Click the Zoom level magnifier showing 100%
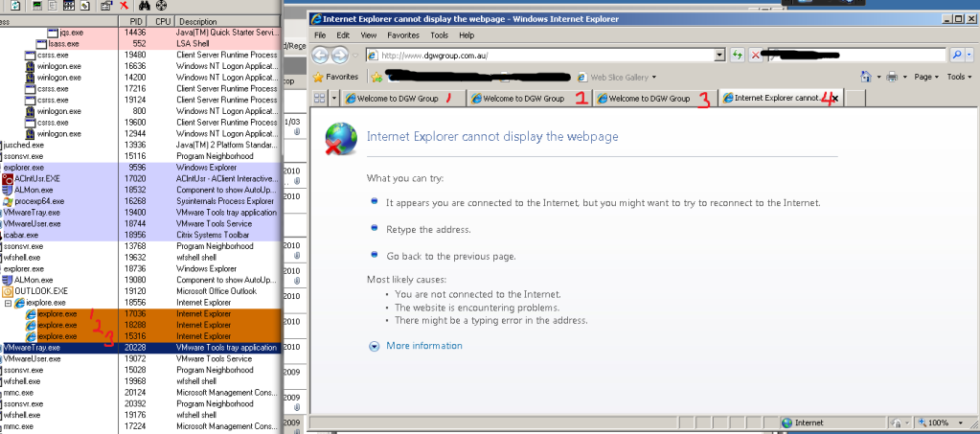The height and width of the screenshot is (434, 980). (x=922, y=423)
